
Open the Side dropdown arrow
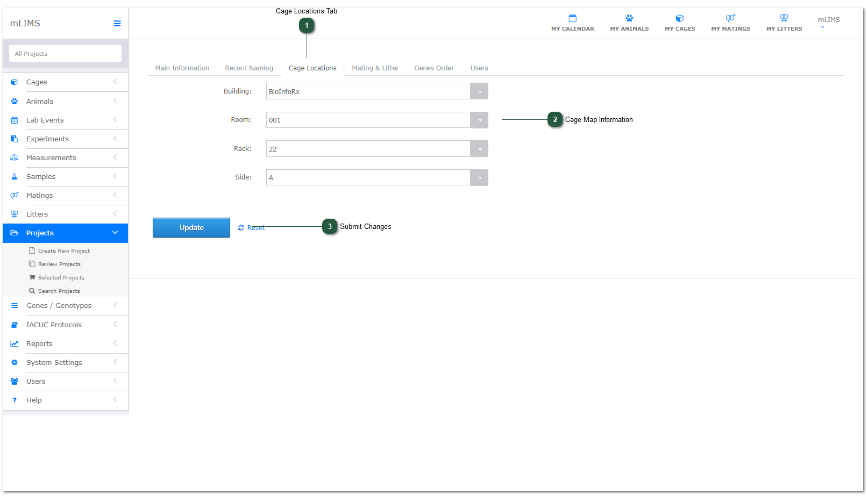coord(479,177)
